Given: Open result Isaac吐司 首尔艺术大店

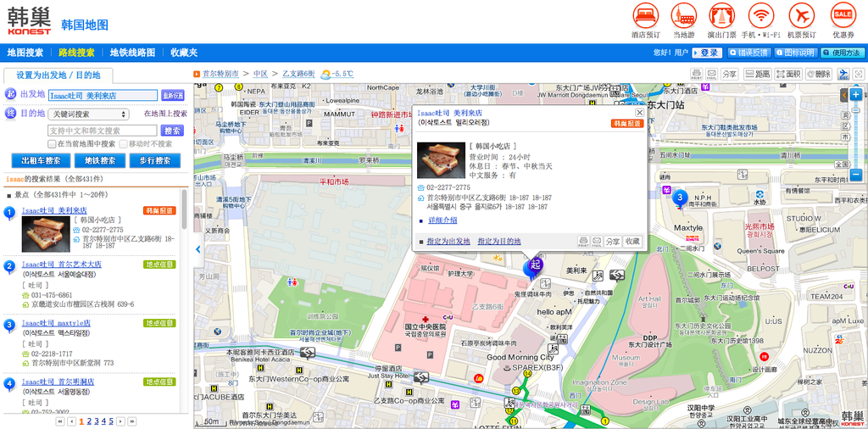Looking at the screenshot, I should (x=61, y=265).
